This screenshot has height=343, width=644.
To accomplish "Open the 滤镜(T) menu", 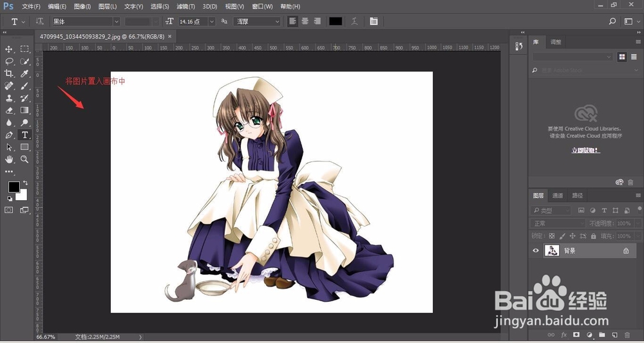I will (185, 6).
